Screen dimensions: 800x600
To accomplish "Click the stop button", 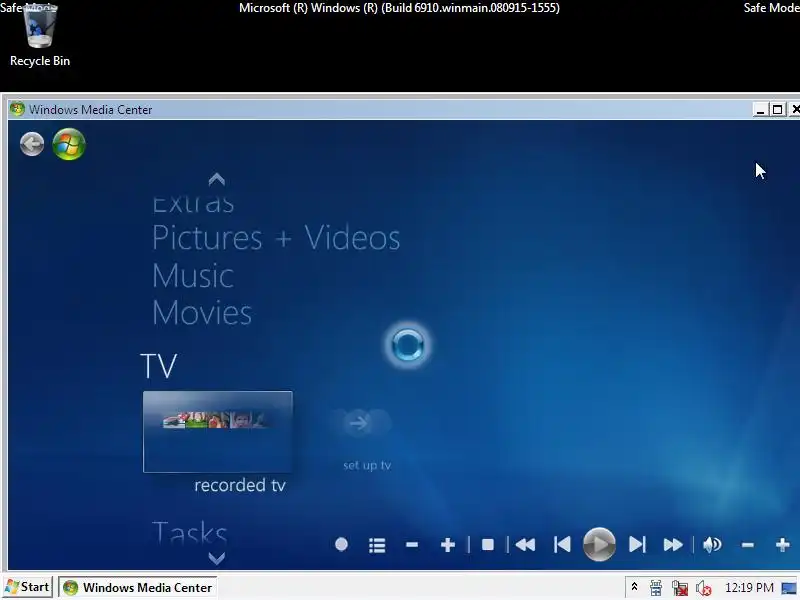I will 488,545.
